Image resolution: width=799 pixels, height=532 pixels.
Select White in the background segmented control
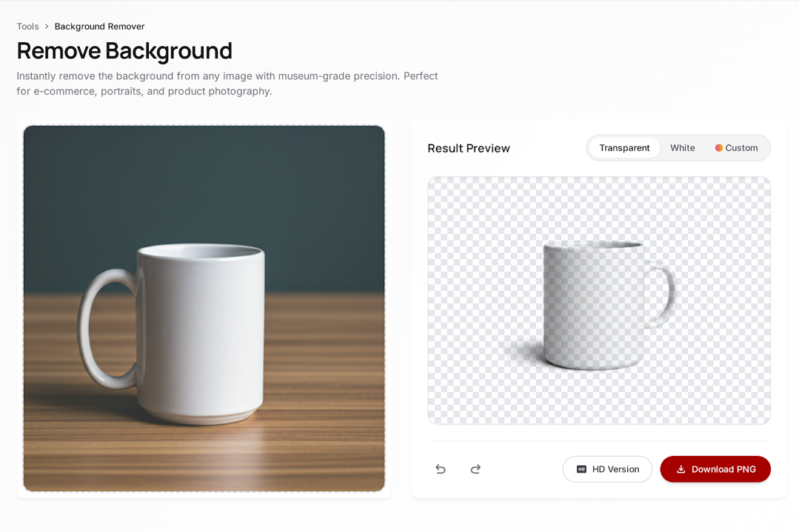(x=682, y=147)
